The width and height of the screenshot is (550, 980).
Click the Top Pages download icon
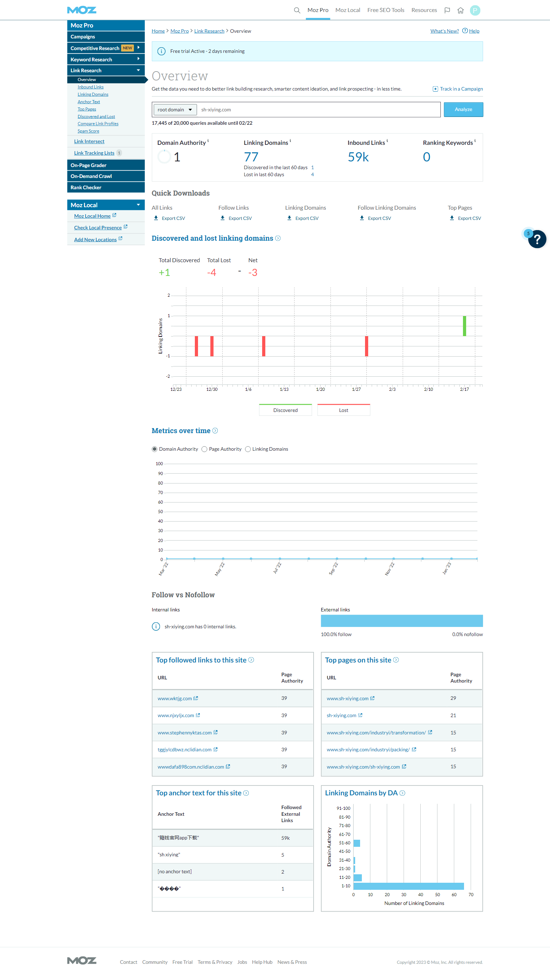point(452,218)
